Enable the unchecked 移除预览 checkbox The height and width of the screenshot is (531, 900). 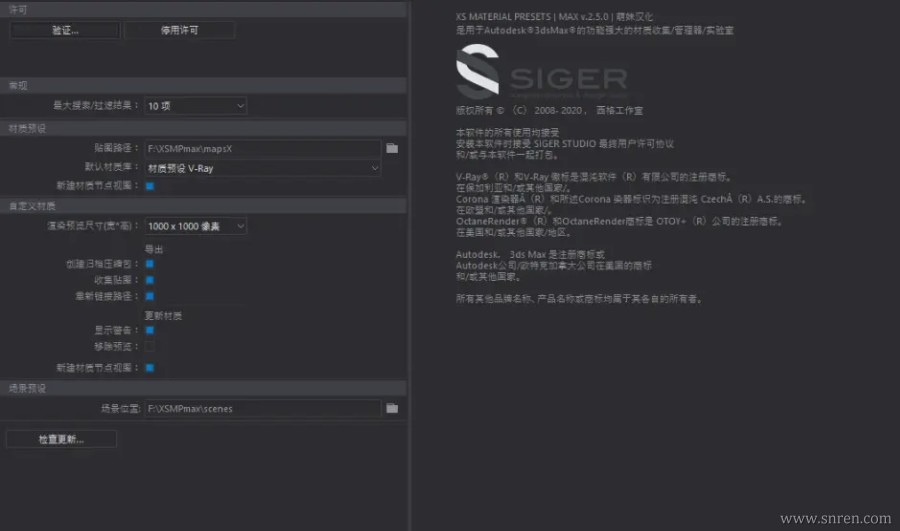pos(150,346)
